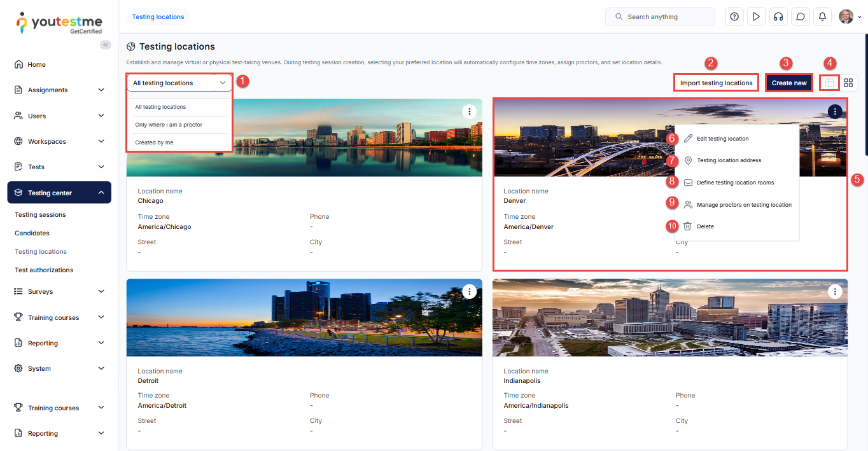
Task: Open Candidates in the sidebar
Action: pos(32,233)
